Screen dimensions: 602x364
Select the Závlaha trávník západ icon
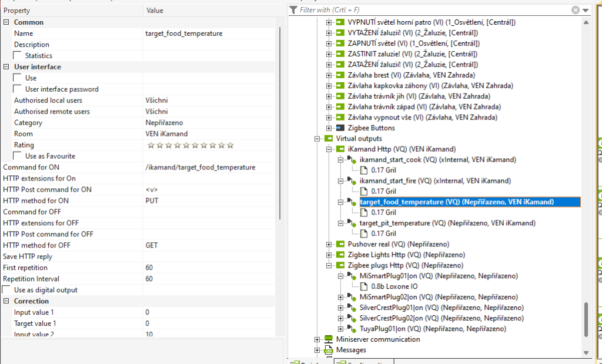[340, 107]
